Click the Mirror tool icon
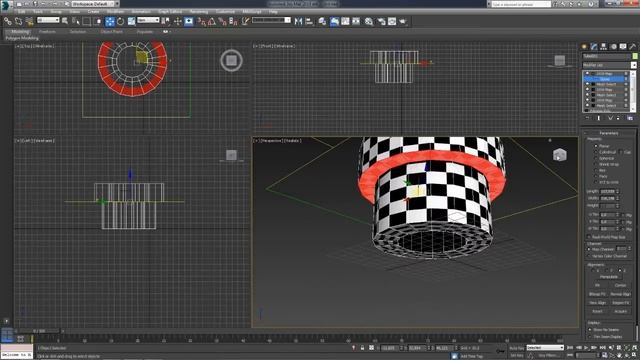The image size is (640, 360). click(298, 21)
